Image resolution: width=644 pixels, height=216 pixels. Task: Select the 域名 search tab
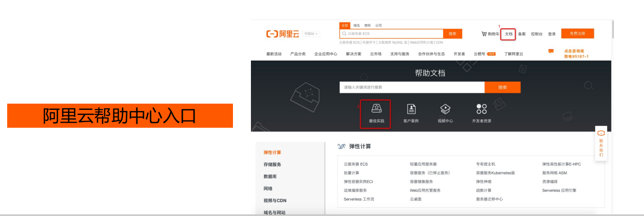[357, 25]
